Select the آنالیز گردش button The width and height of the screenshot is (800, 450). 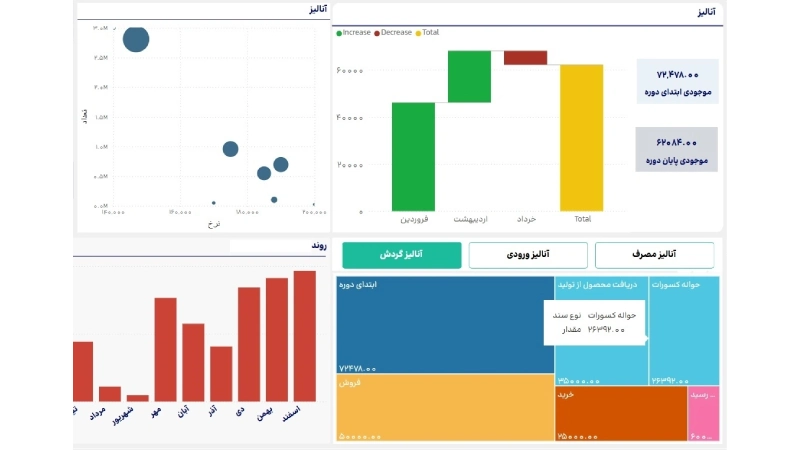click(x=402, y=255)
